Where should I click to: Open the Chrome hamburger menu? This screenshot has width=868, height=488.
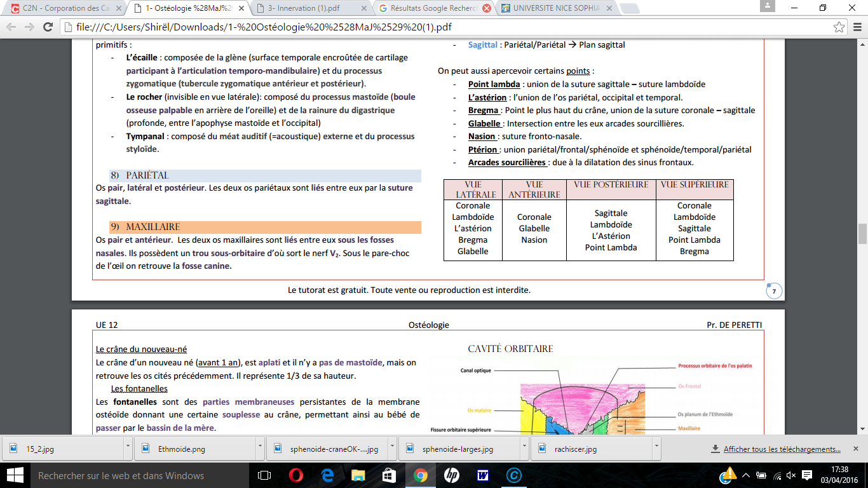[856, 28]
